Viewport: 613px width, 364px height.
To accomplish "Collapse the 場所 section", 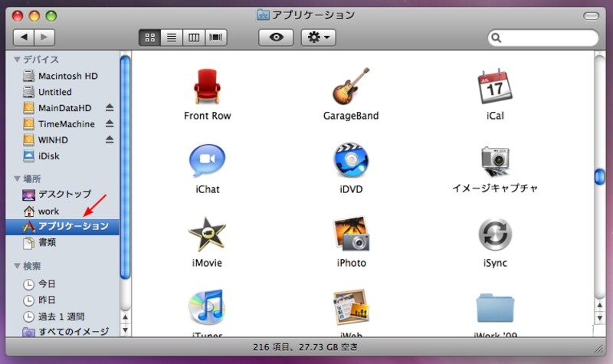I will (x=17, y=179).
